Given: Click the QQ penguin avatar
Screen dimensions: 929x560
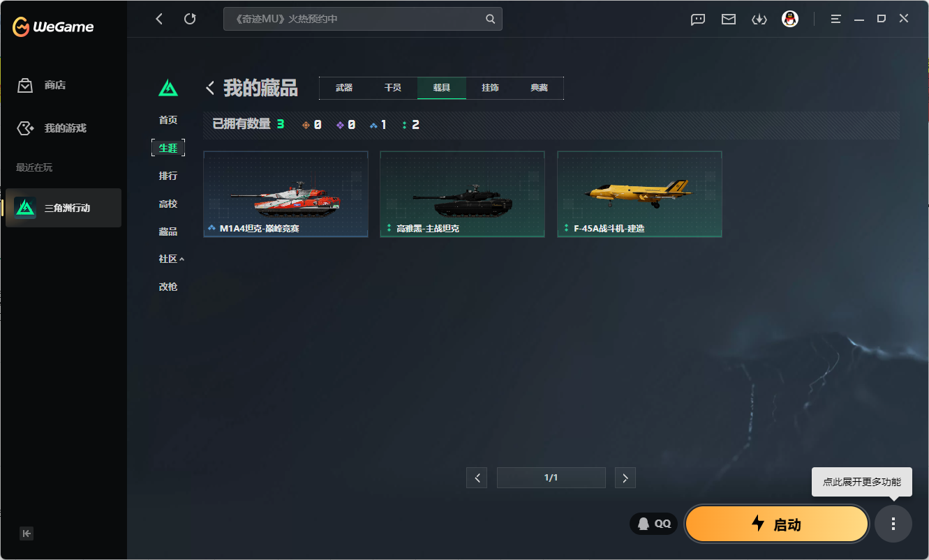Looking at the screenshot, I should coord(789,20).
